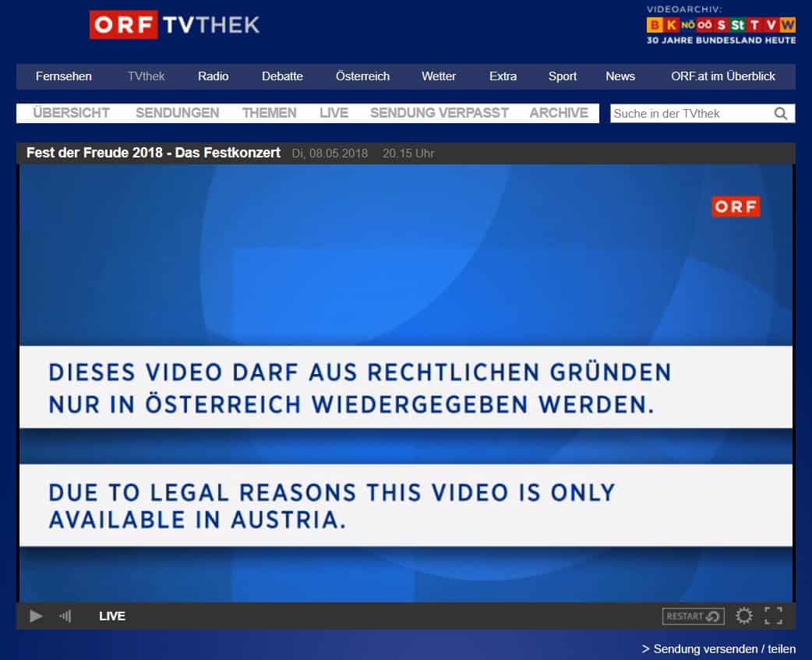Open the Sport section

[563, 76]
